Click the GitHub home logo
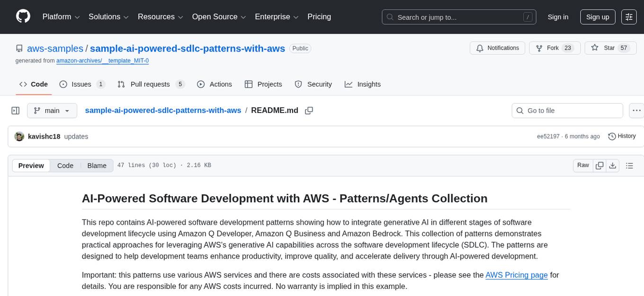Viewport: 644px width, 296px height. click(23, 17)
